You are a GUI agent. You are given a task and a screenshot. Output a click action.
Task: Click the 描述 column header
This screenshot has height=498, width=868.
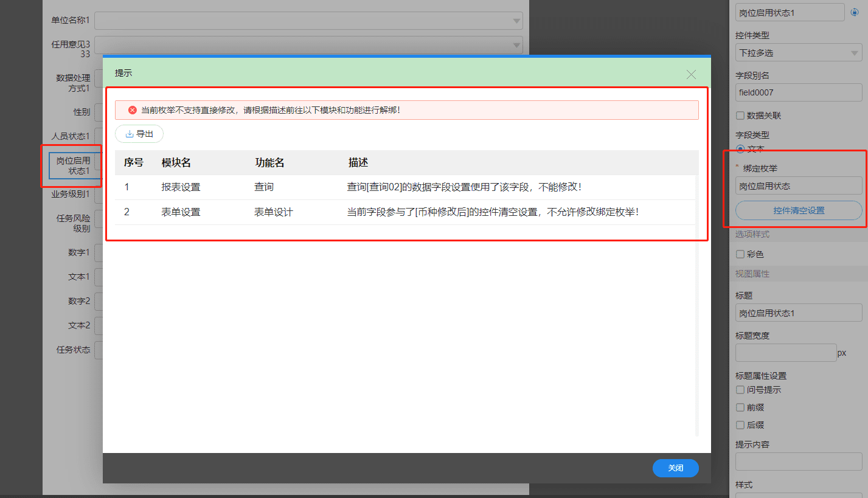coord(358,162)
